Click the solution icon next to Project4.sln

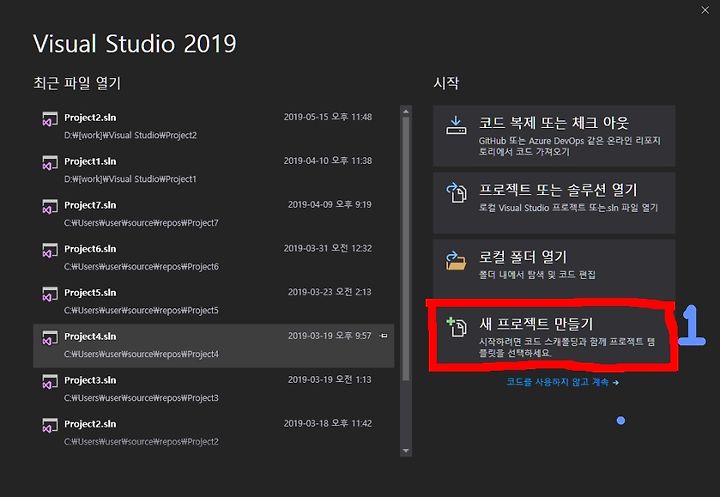[x=50, y=338]
